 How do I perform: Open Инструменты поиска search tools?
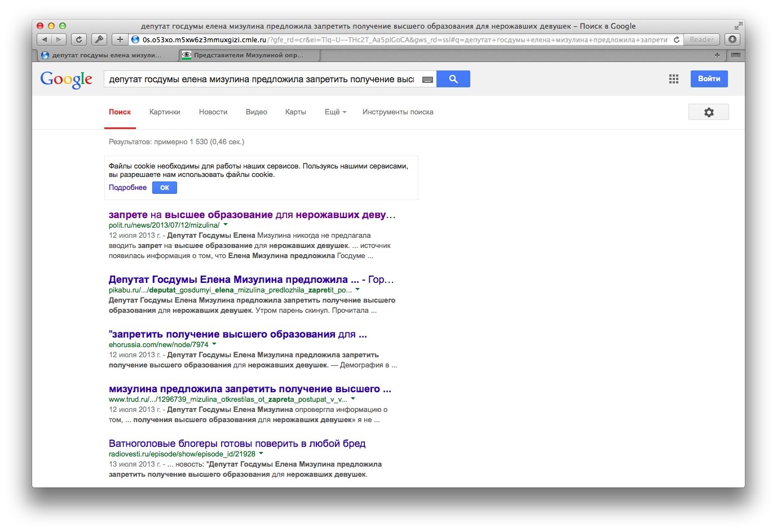pyautogui.click(x=398, y=112)
